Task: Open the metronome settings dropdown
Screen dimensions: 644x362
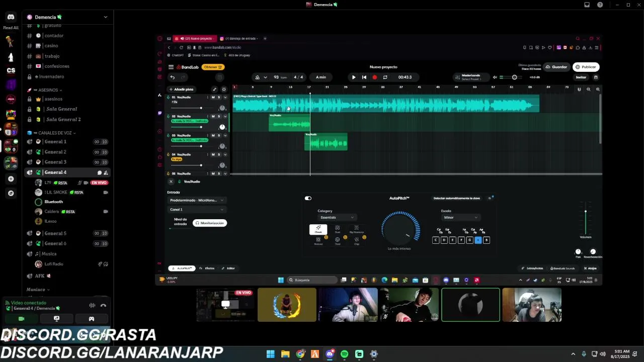Action: pos(265,77)
